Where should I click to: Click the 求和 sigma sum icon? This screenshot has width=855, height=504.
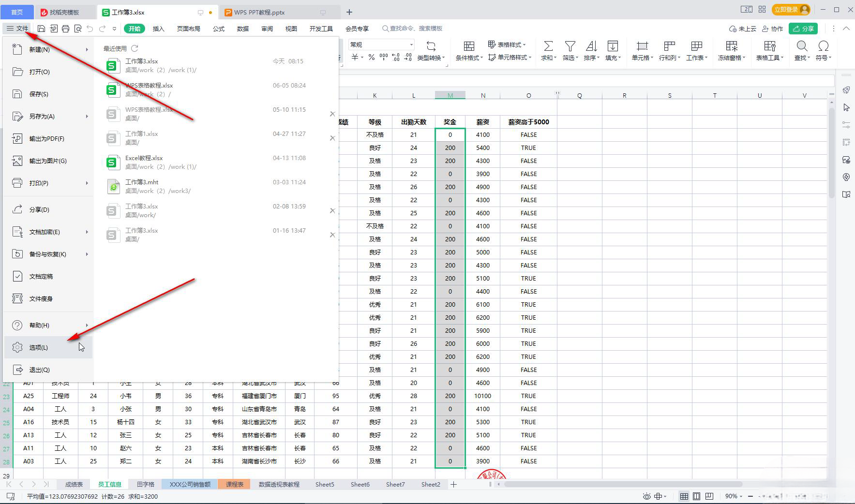[x=548, y=46]
